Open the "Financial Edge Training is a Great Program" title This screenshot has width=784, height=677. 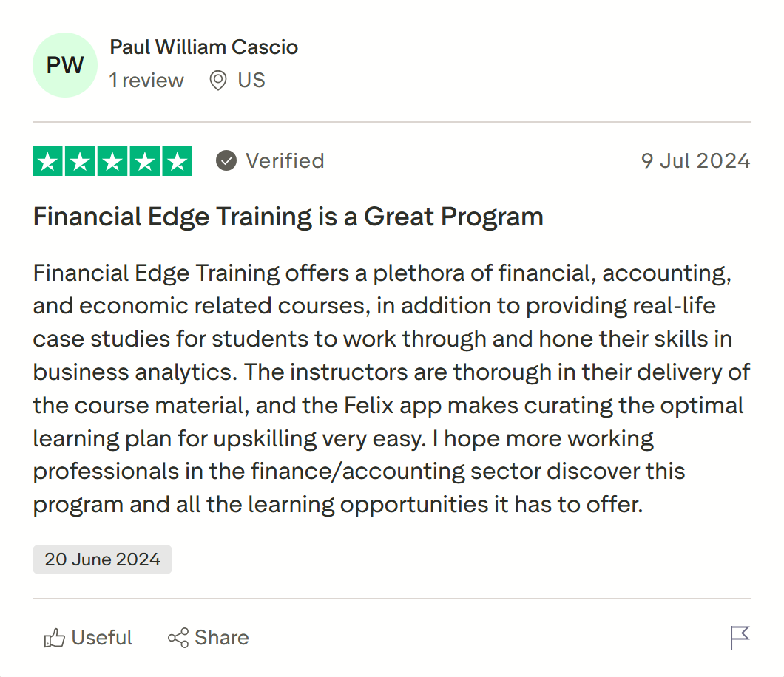(288, 217)
